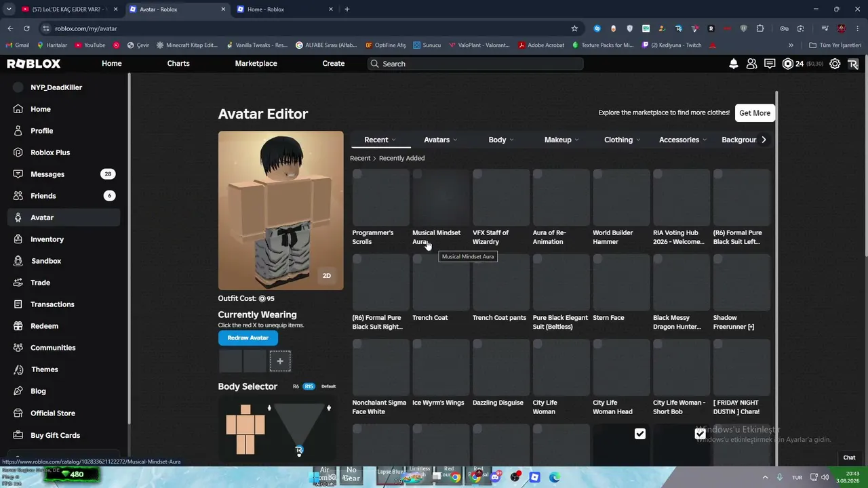
Task: Expand the Body category dropdown
Action: click(x=501, y=140)
